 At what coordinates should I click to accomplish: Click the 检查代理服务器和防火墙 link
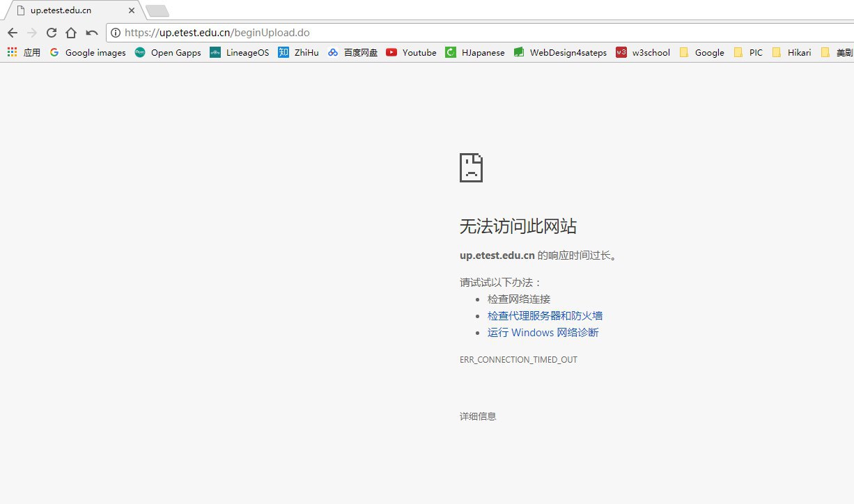[545, 315]
